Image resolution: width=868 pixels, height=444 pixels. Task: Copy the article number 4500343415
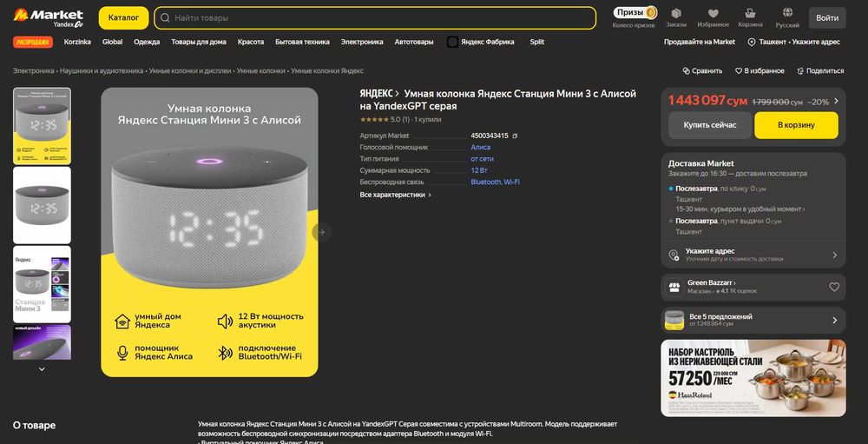tap(515, 136)
